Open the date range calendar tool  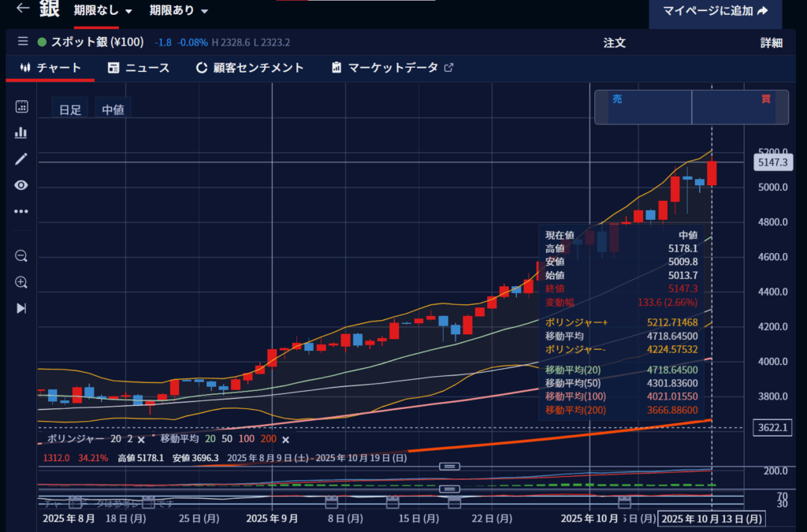point(21,106)
